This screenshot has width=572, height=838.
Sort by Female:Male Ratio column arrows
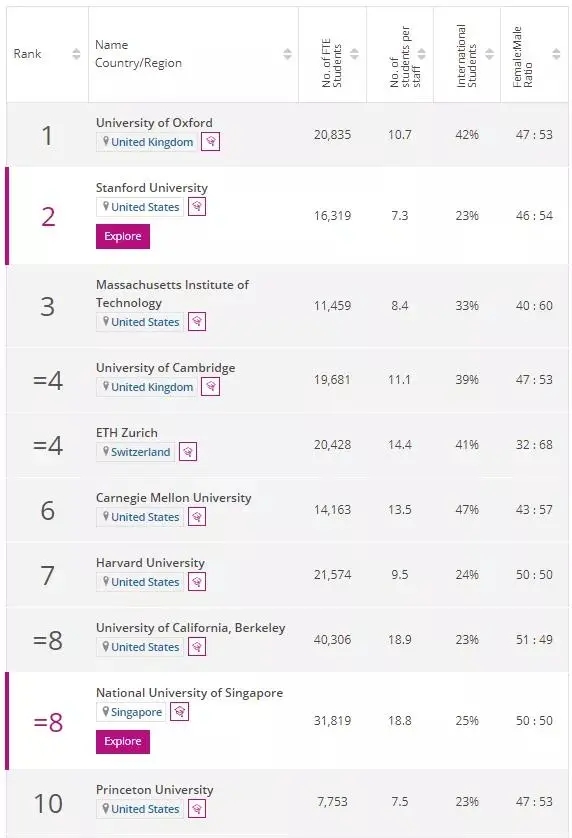click(x=556, y=54)
